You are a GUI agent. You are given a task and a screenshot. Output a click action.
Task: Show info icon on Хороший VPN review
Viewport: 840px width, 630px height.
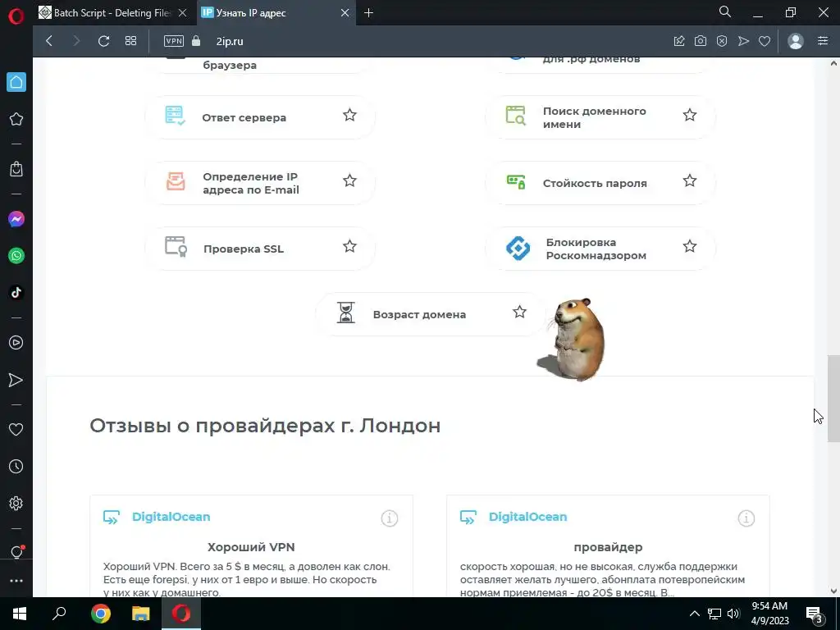pos(390,518)
